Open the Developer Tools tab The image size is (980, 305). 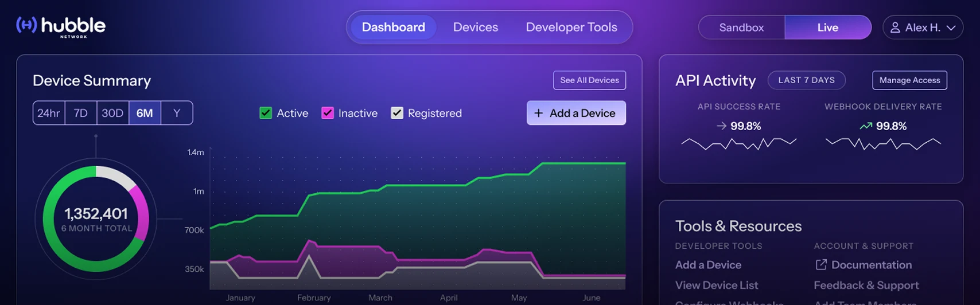(571, 27)
